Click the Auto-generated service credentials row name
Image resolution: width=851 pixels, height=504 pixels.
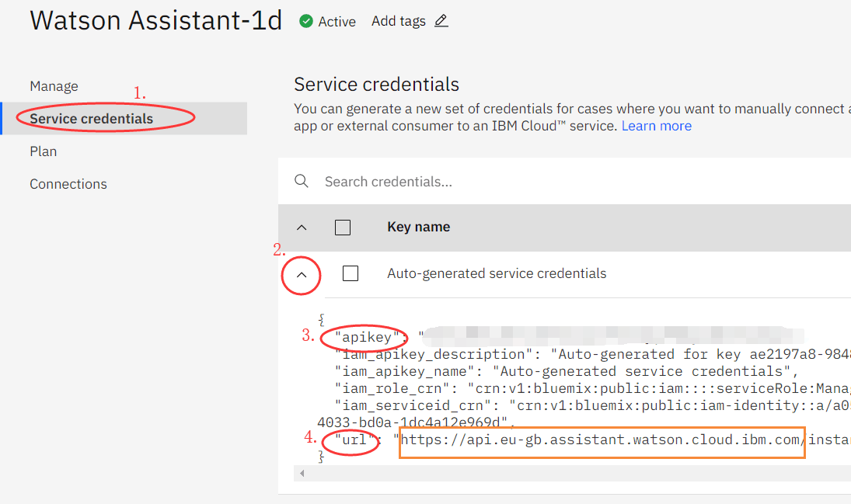click(x=497, y=273)
